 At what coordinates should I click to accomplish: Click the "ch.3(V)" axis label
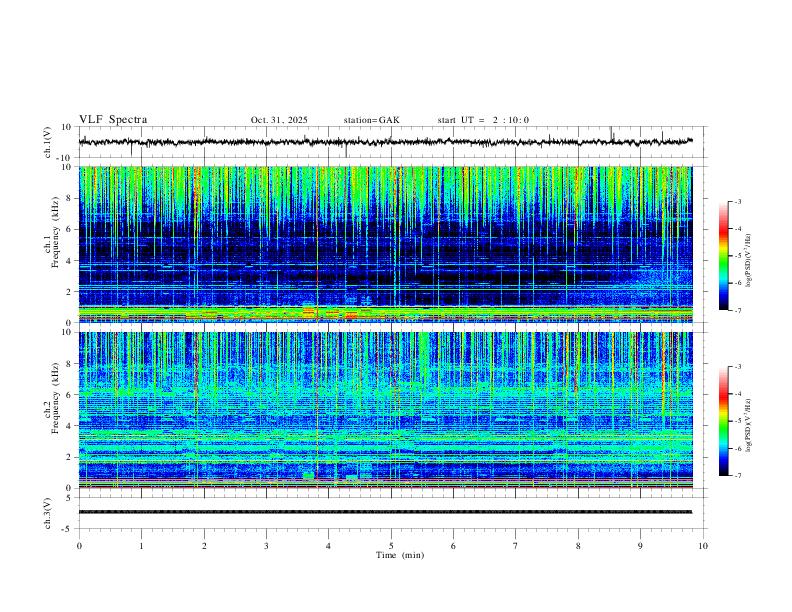pos(48,513)
